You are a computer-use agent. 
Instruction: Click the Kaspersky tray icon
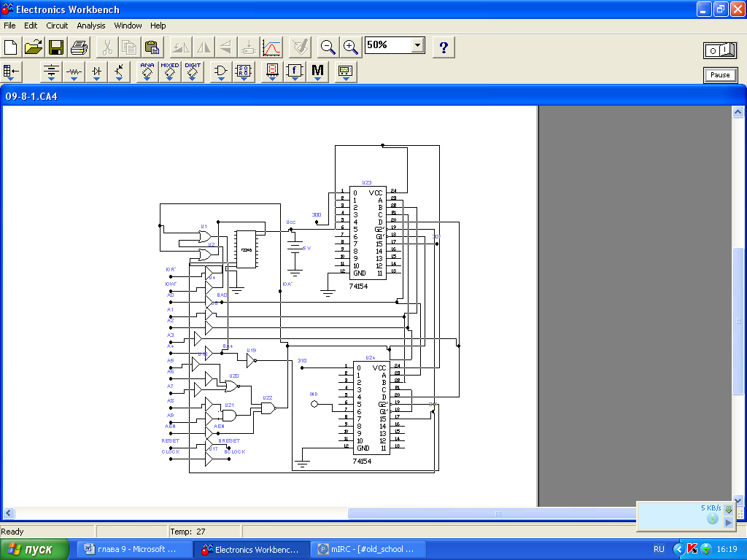(x=692, y=550)
